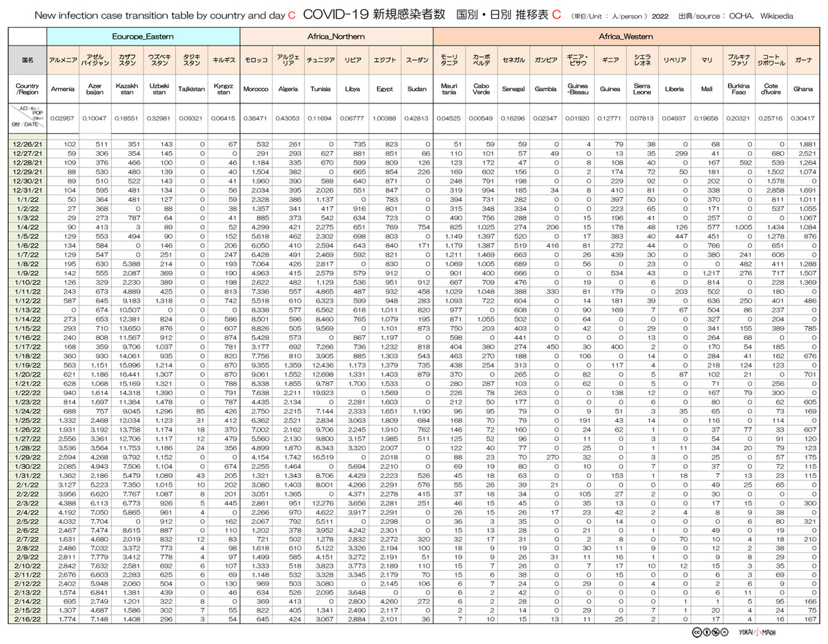Click the '国別・日別 推移表' heading
This screenshot has height=644, width=828.
[x=501, y=14]
